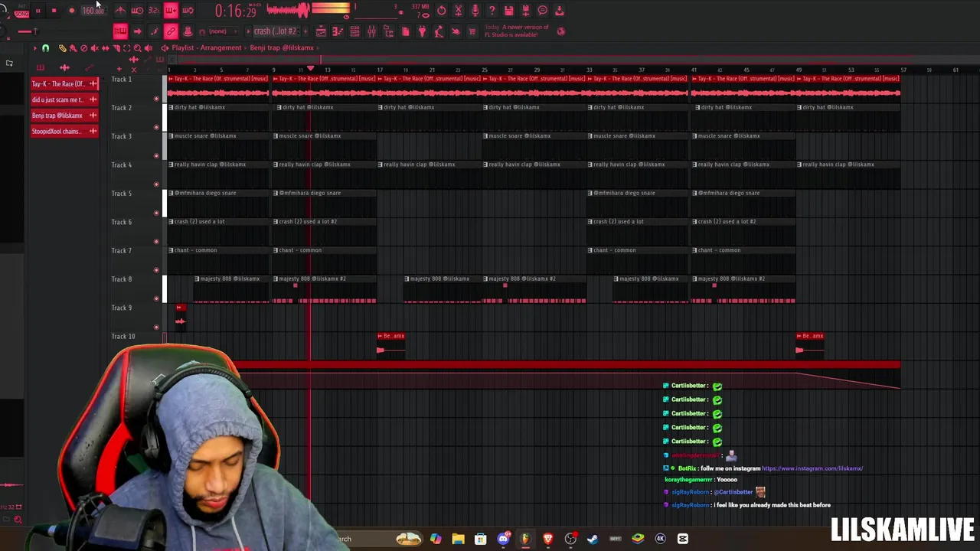This screenshot has width=980, height=551.
Task: Mute Track 3 using its dot switch
Action: 156,156
